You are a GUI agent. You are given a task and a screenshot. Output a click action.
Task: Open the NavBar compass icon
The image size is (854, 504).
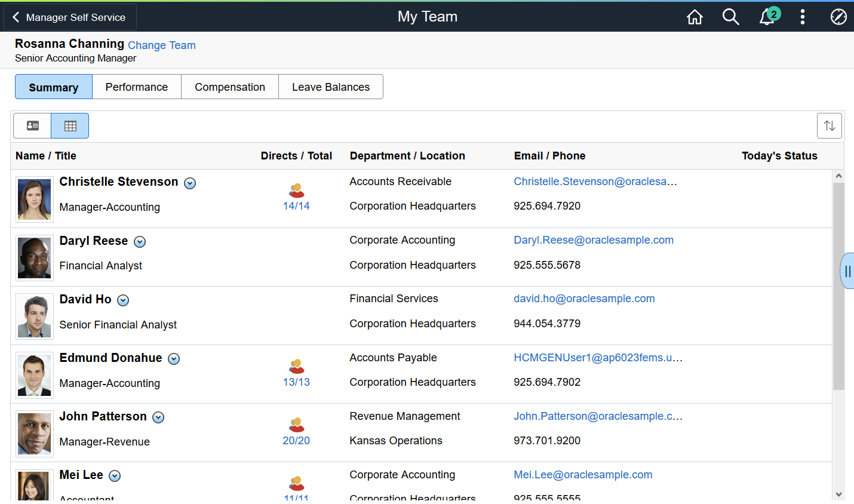838,17
